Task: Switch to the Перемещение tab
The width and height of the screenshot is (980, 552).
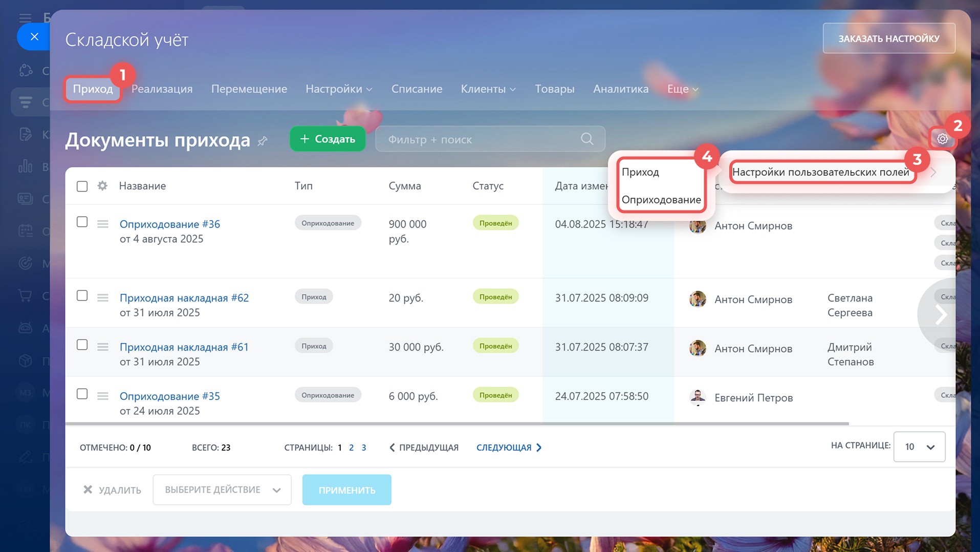Action: tap(249, 89)
